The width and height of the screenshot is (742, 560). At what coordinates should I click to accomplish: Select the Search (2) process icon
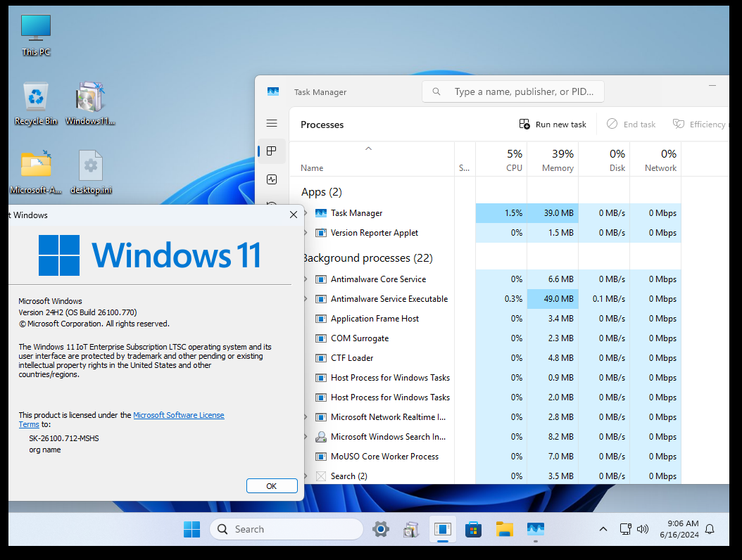[321, 476]
